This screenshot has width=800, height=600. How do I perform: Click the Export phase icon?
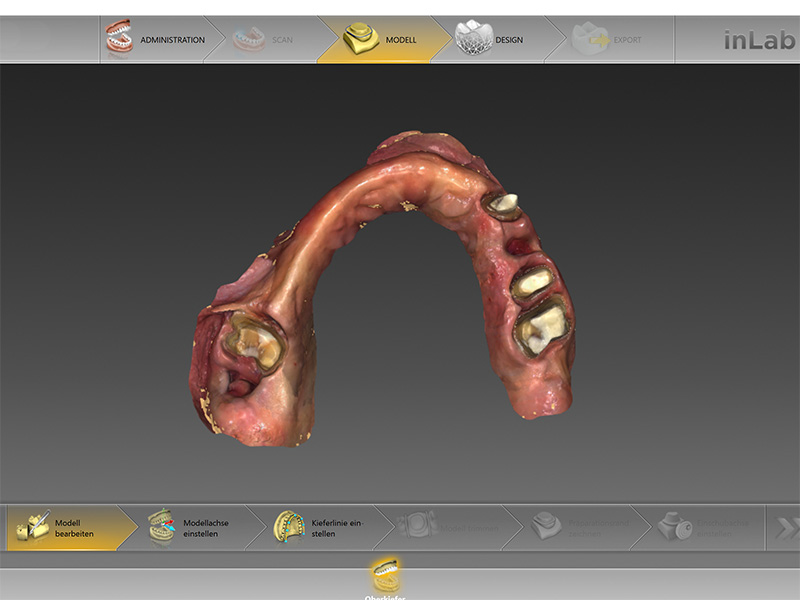click(592, 40)
